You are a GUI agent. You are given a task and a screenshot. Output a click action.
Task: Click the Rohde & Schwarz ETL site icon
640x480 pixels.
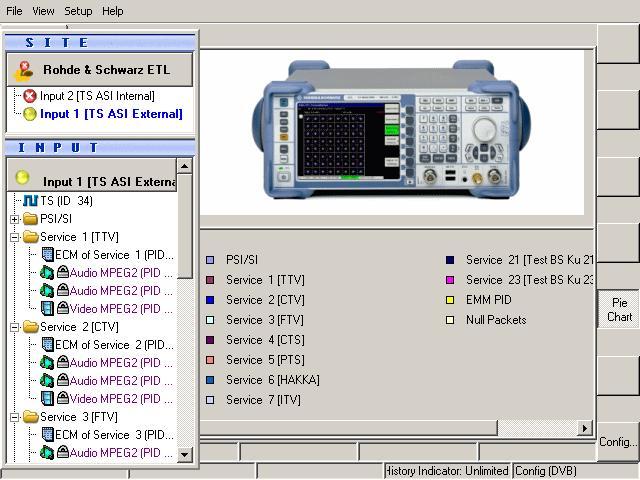point(24,71)
